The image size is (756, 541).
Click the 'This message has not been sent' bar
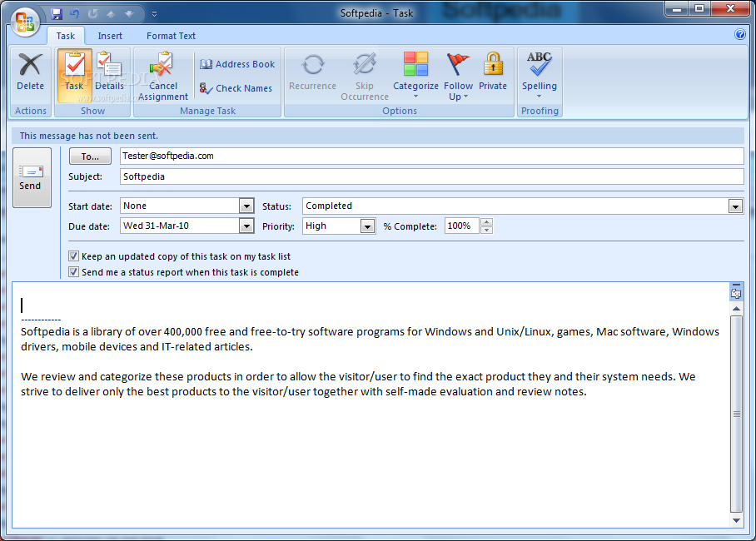(x=377, y=136)
